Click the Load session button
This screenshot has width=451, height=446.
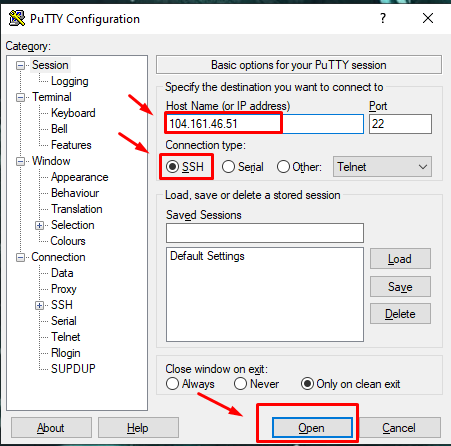point(400,259)
